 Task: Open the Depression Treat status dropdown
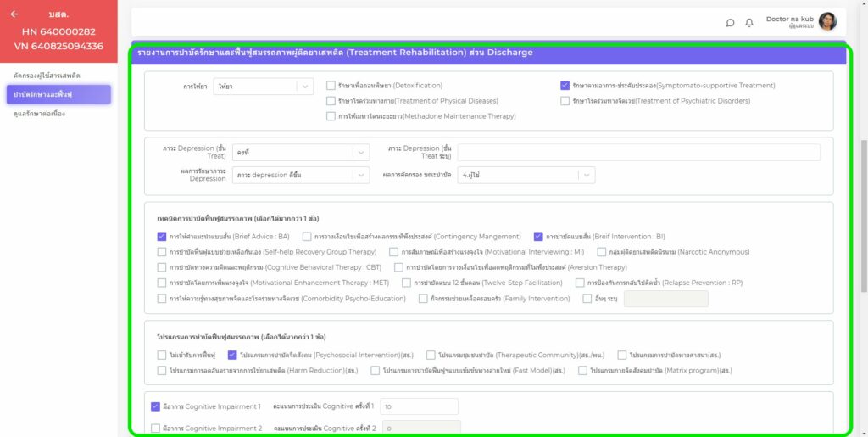(x=302, y=153)
